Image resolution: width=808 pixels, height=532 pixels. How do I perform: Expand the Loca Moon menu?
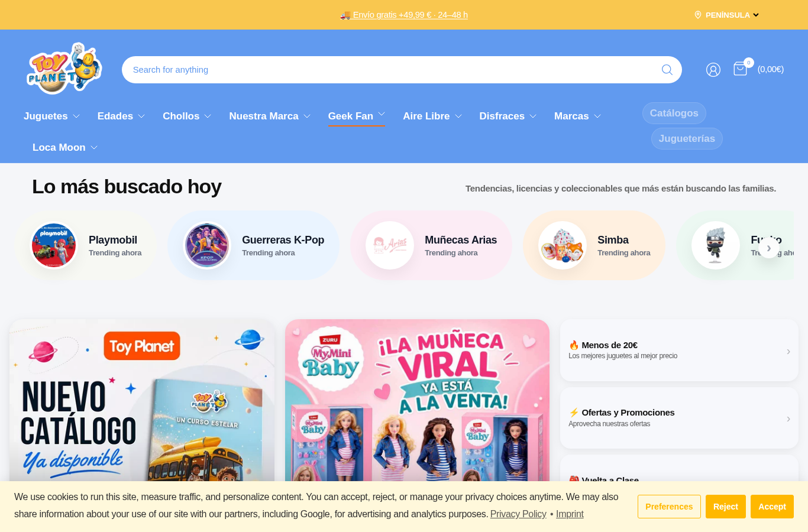coord(65,148)
